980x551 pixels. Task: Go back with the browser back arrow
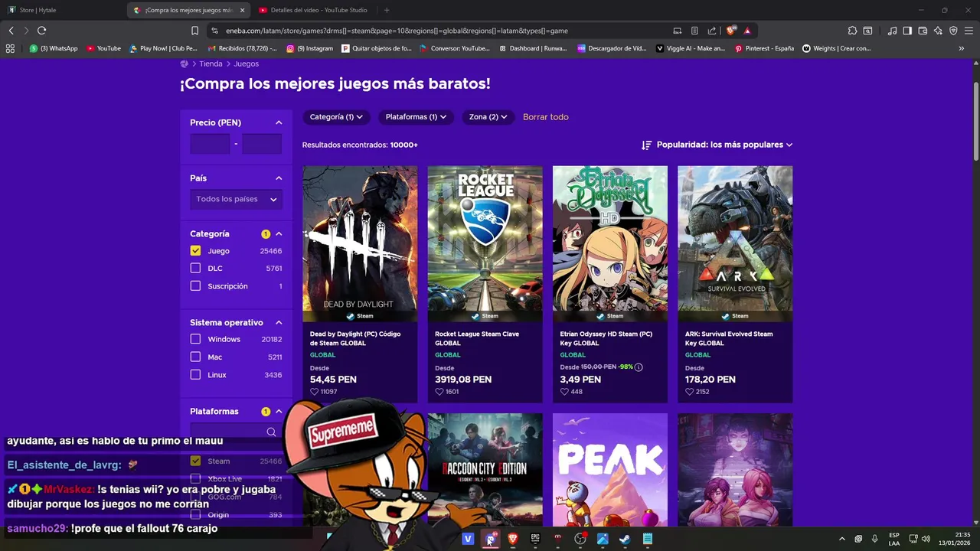click(11, 31)
